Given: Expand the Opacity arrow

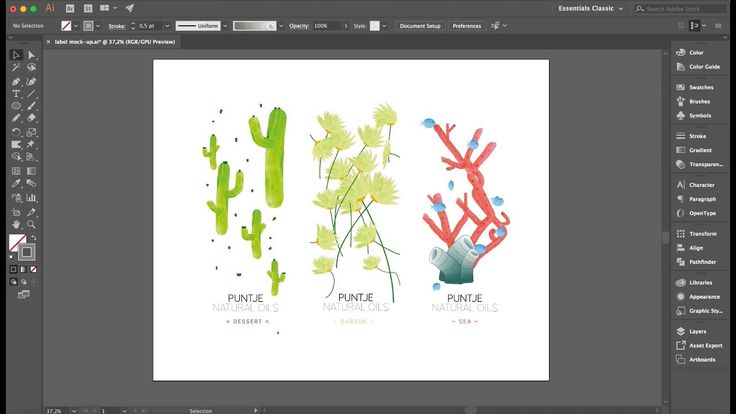Looking at the screenshot, I should 346,26.
